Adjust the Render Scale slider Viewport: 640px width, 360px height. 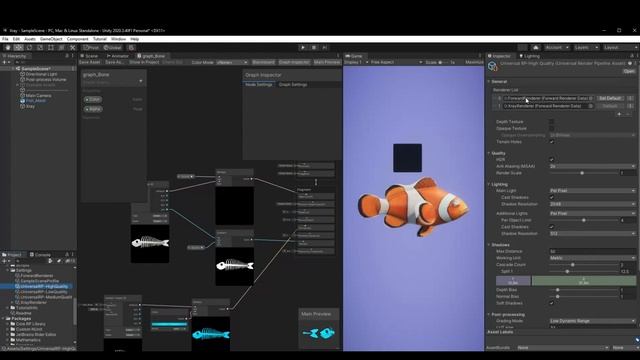pyautogui.click(x=584, y=173)
